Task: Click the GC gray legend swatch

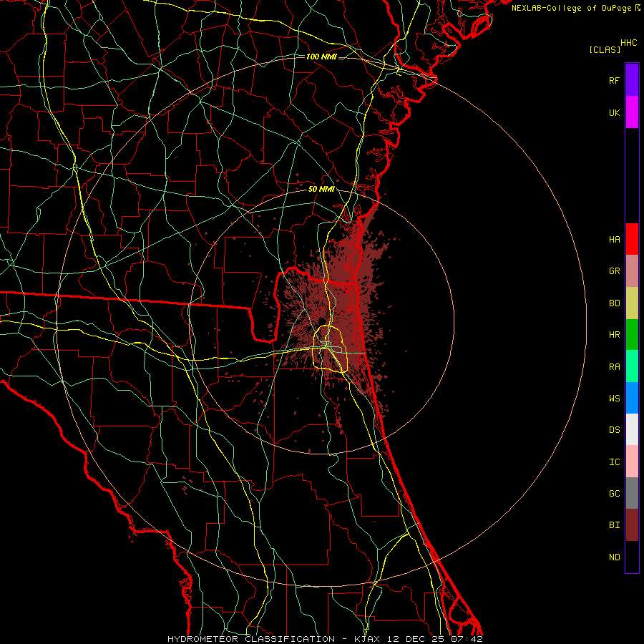Action: (x=632, y=493)
